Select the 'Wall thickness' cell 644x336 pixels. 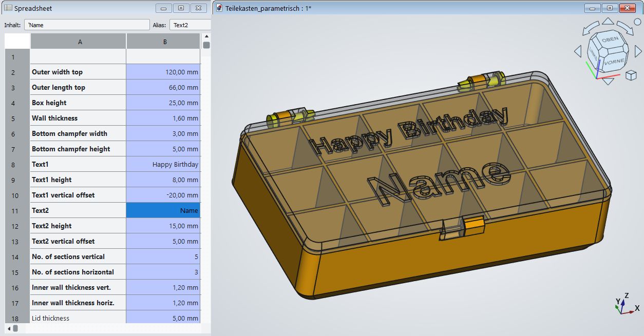pos(78,118)
